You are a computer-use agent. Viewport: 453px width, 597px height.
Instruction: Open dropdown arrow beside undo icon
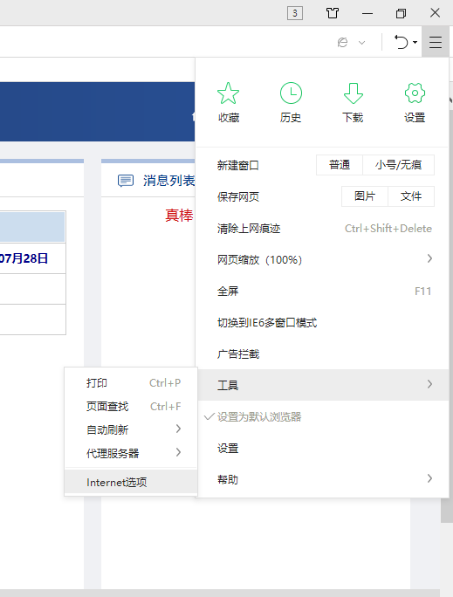coord(415,42)
